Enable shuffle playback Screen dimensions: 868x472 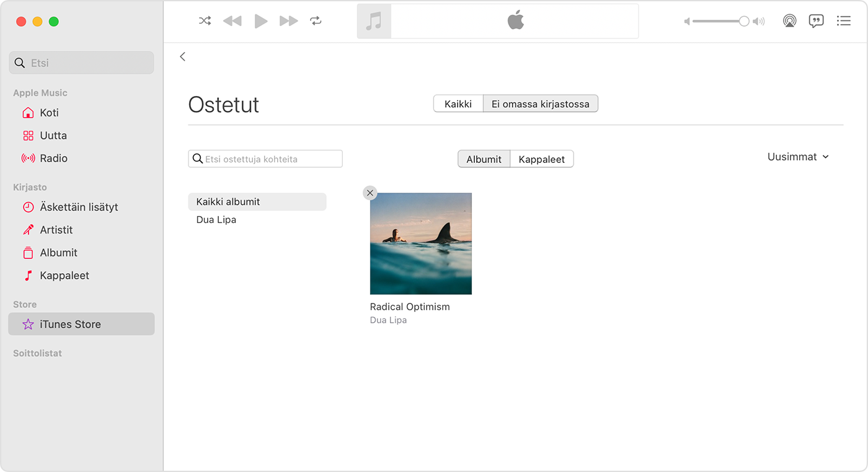pyautogui.click(x=205, y=20)
